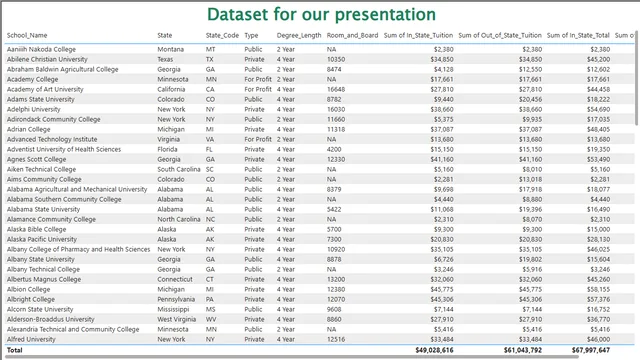This screenshot has width=640, height=360.
Task: Click In_State_Total value $54,690
Action: [599, 109]
